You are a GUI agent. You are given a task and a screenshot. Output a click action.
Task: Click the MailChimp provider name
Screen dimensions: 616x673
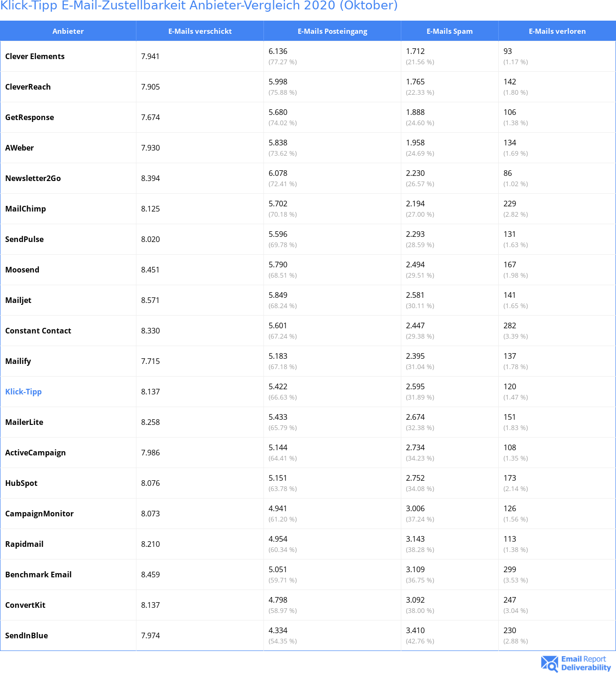click(x=25, y=209)
